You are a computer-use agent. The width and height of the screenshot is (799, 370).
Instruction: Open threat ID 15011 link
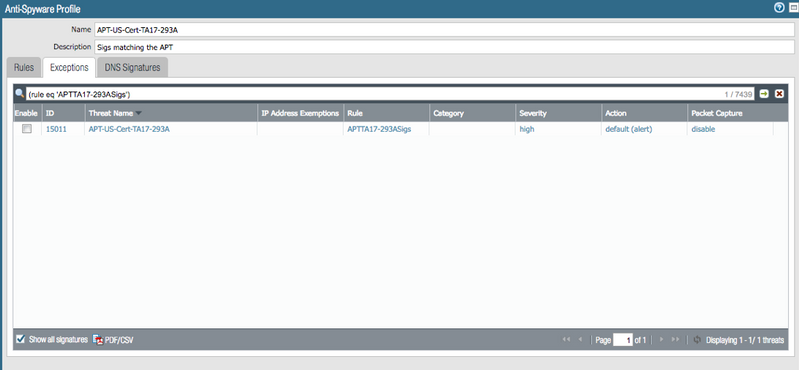(56, 129)
